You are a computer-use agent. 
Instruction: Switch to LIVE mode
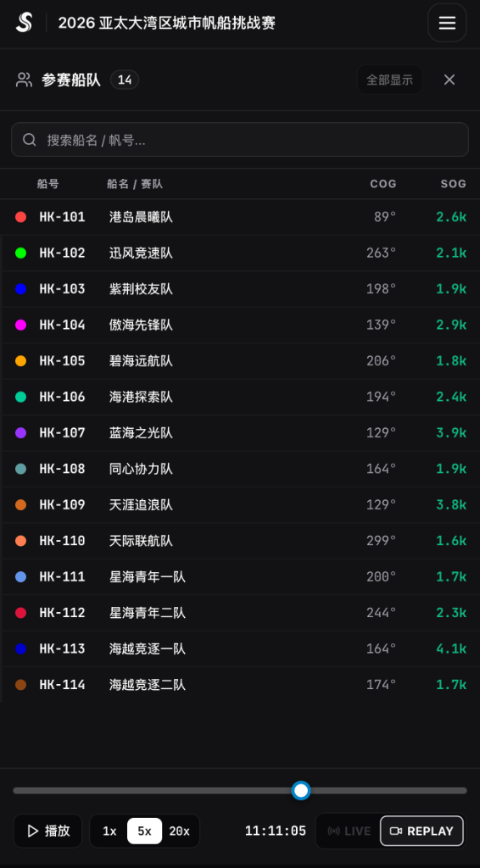pyautogui.click(x=349, y=831)
